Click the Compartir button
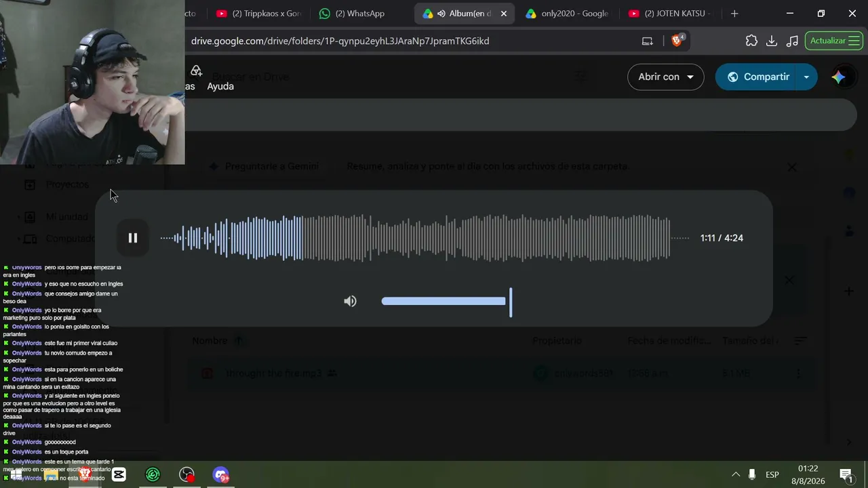Viewport: 868px width, 488px height. (x=758, y=77)
